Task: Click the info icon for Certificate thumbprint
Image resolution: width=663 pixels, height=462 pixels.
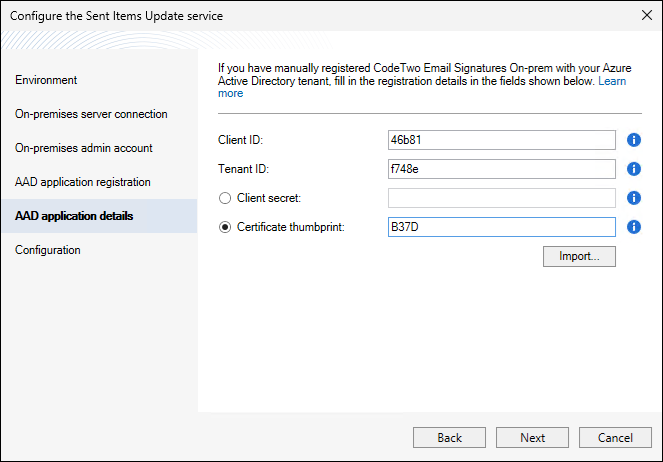Action: (x=633, y=227)
